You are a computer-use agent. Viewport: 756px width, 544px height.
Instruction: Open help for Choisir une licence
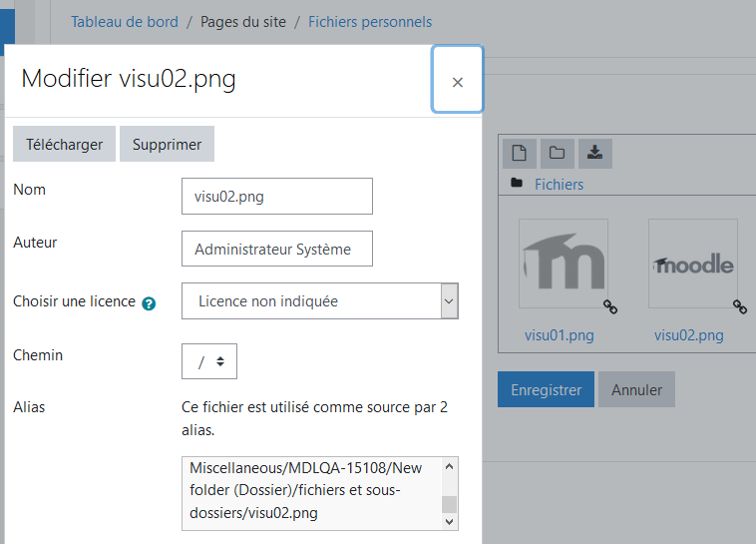point(149,303)
